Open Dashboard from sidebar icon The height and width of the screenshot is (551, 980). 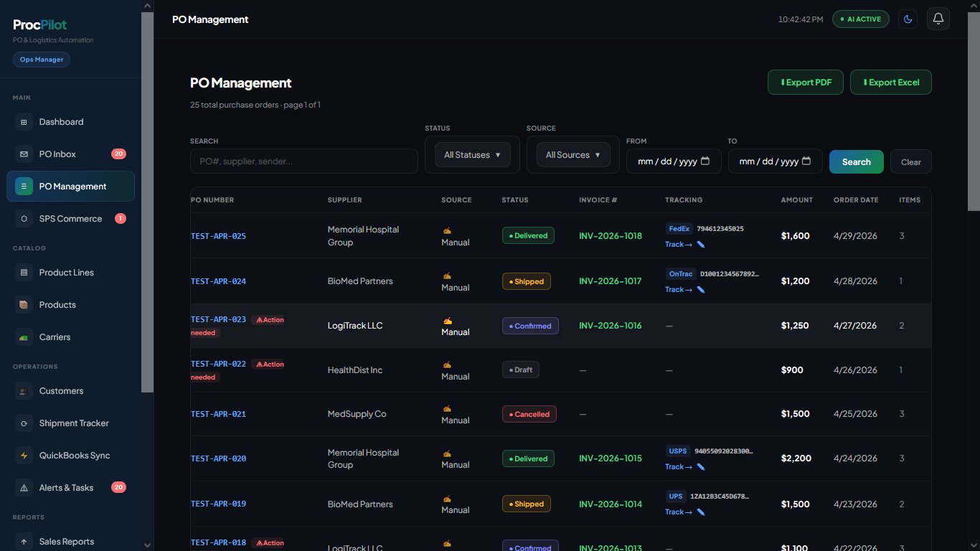coord(24,122)
